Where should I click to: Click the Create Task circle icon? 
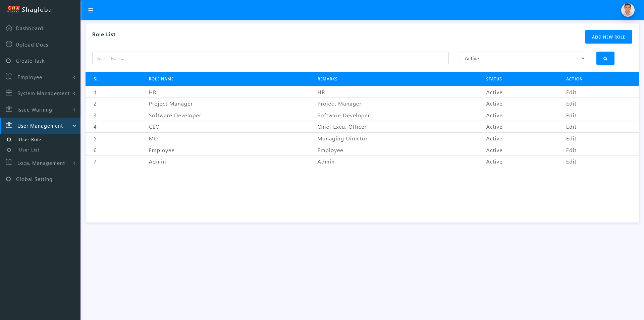pyautogui.click(x=9, y=61)
